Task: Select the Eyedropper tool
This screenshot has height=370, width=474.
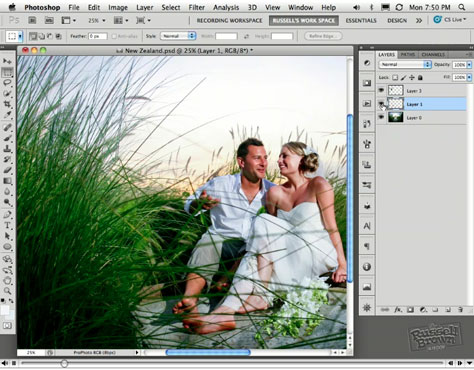Action: [x=7, y=115]
